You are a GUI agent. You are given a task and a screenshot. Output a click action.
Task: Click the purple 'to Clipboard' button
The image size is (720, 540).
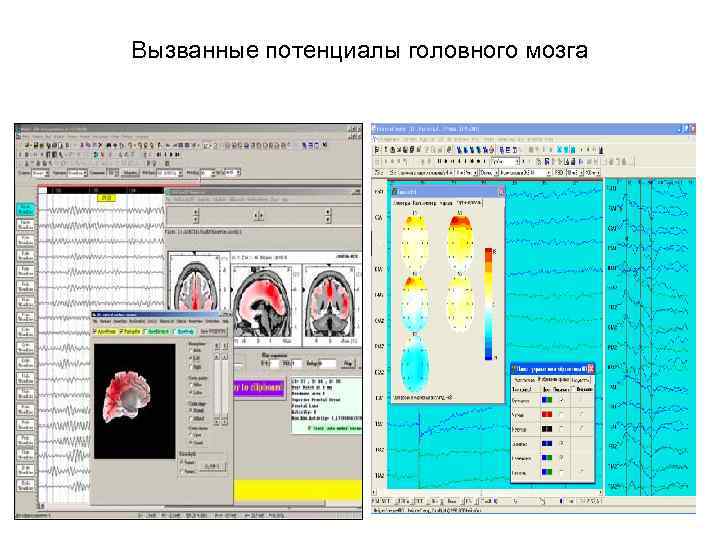(x=259, y=388)
